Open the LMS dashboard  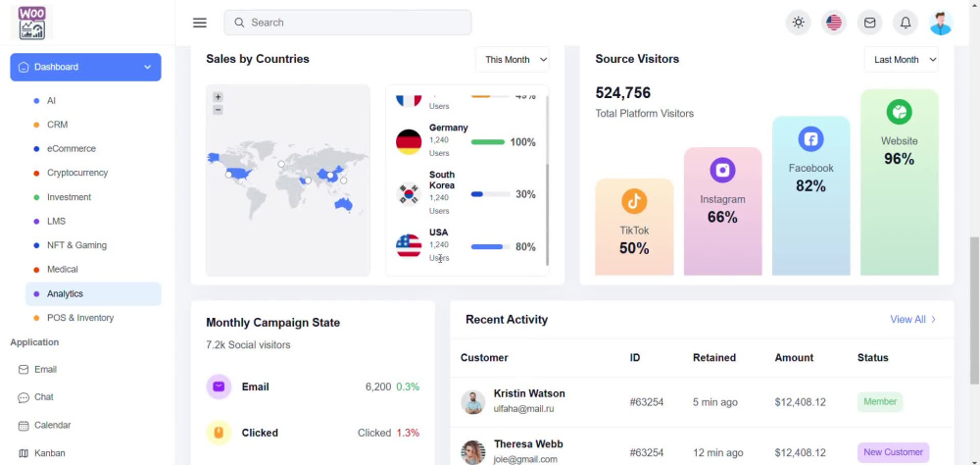click(x=56, y=221)
